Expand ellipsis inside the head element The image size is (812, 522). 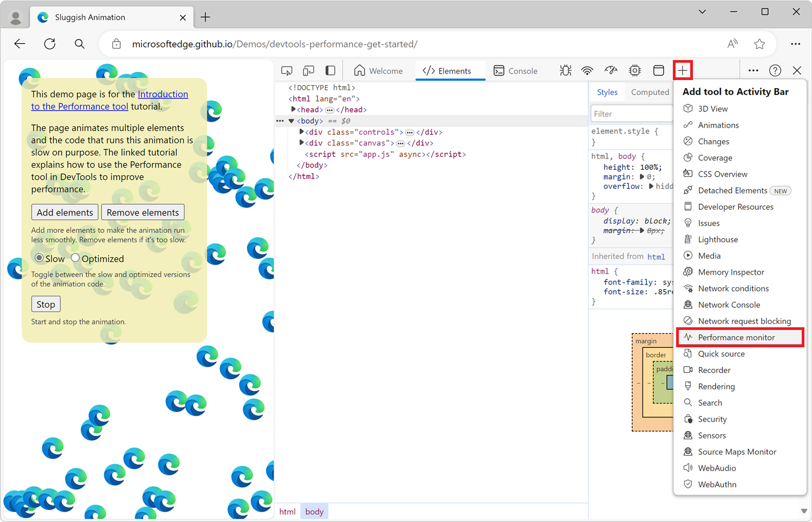[329, 110]
